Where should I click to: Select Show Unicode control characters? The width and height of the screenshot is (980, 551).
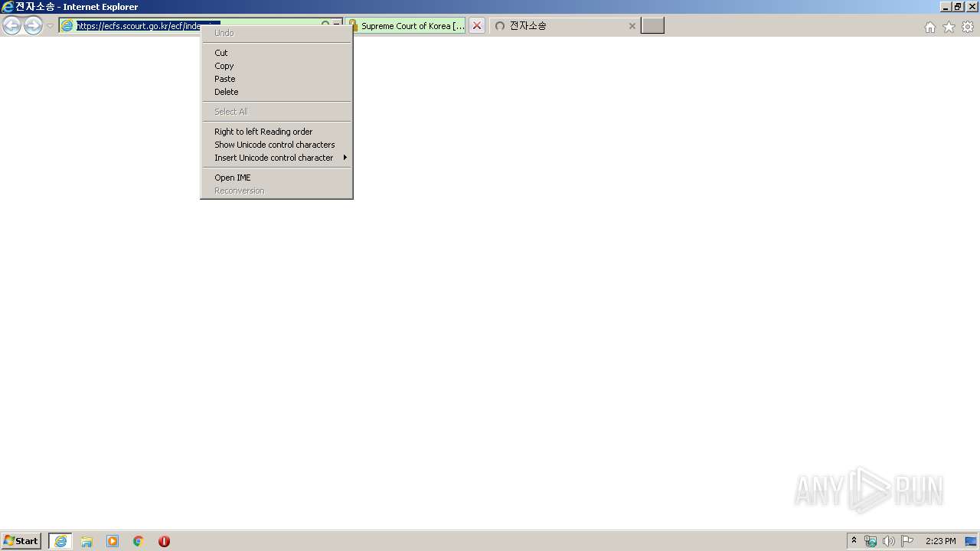(276, 145)
